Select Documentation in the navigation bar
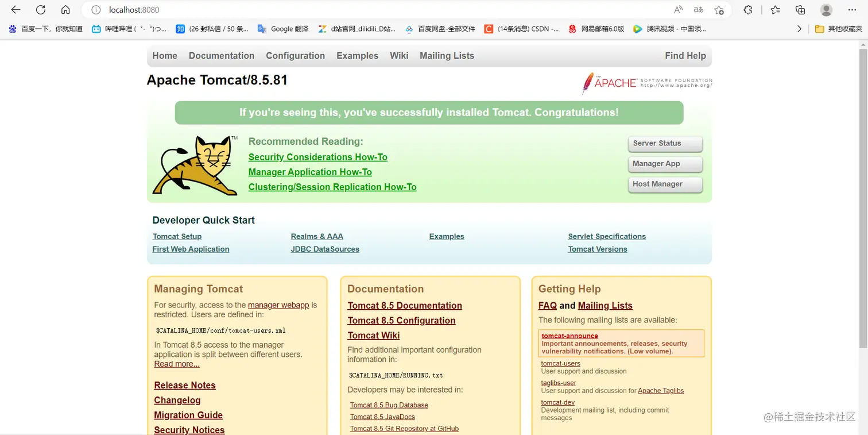Image resolution: width=868 pixels, height=435 pixels. point(222,56)
